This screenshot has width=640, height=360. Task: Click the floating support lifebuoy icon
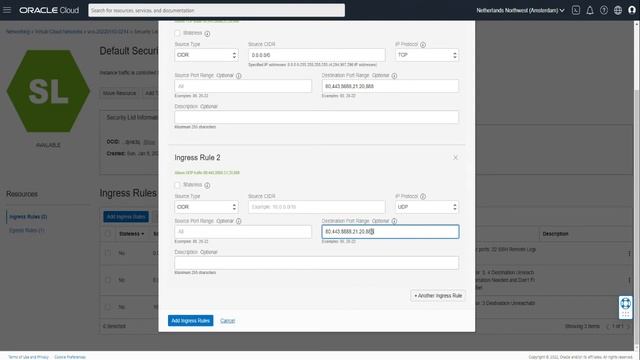(625, 304)
